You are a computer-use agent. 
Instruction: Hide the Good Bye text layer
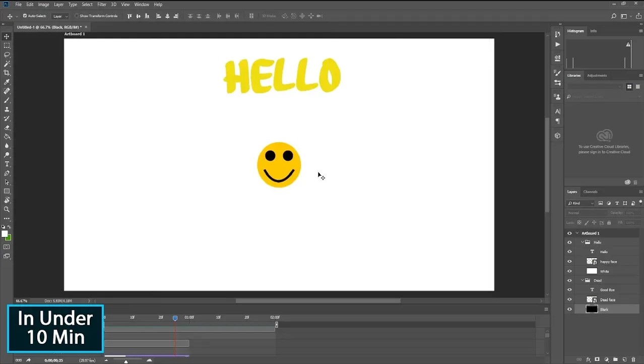(x=569, y=290)
